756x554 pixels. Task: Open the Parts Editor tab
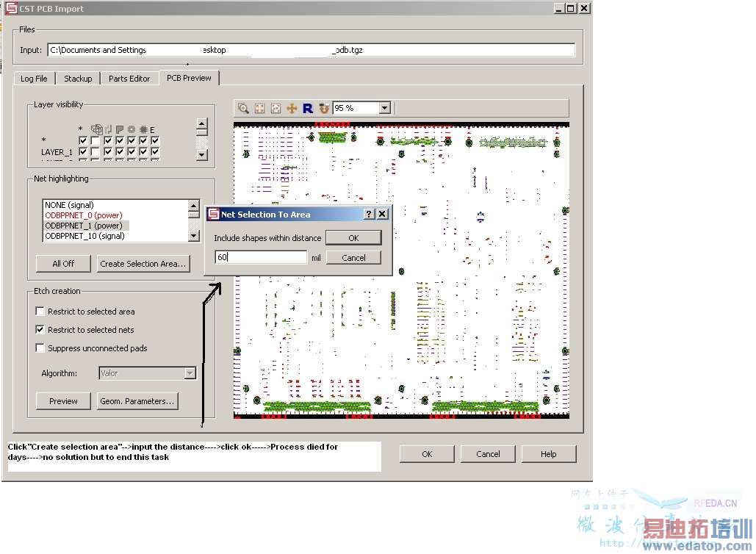click(129, 79)
